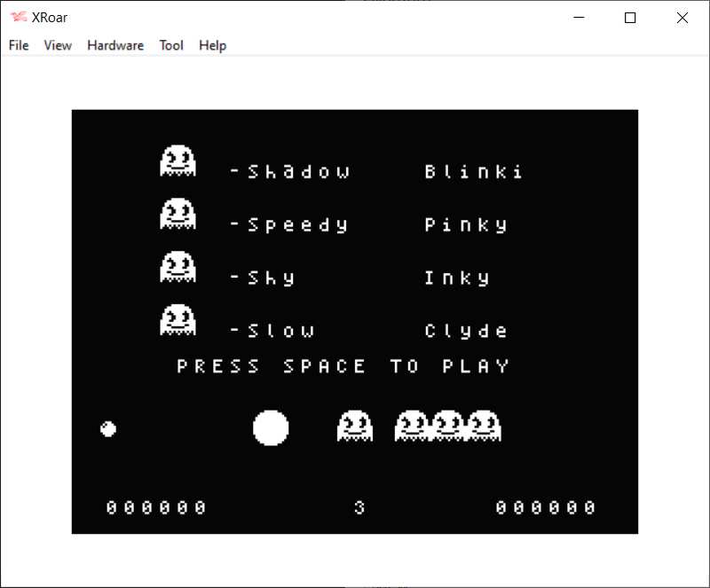Click the left score display showing 000000
The height and width of the screenshot is (588, 710).
pyautogui.click(x=156, y=507)
